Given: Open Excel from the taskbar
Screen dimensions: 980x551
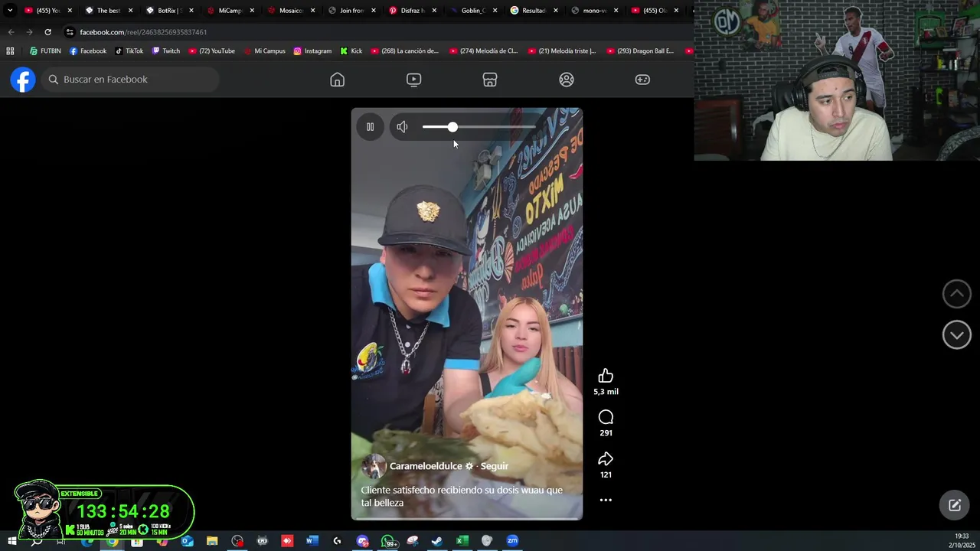Looking at the screenshot, I should click(x=462, y=541).
